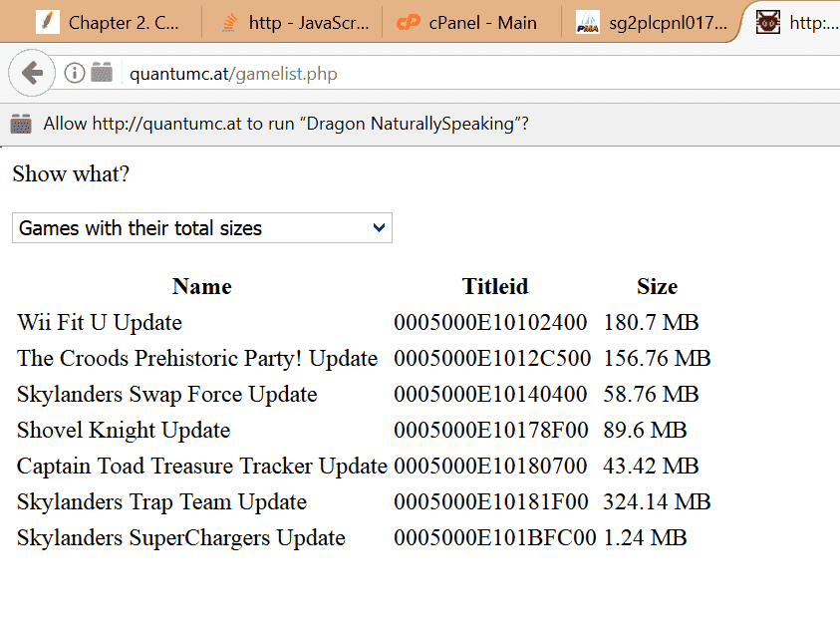This screenshot has width=840, height=631.
Task: Click the Size column header
Action: tap(657, 286)
